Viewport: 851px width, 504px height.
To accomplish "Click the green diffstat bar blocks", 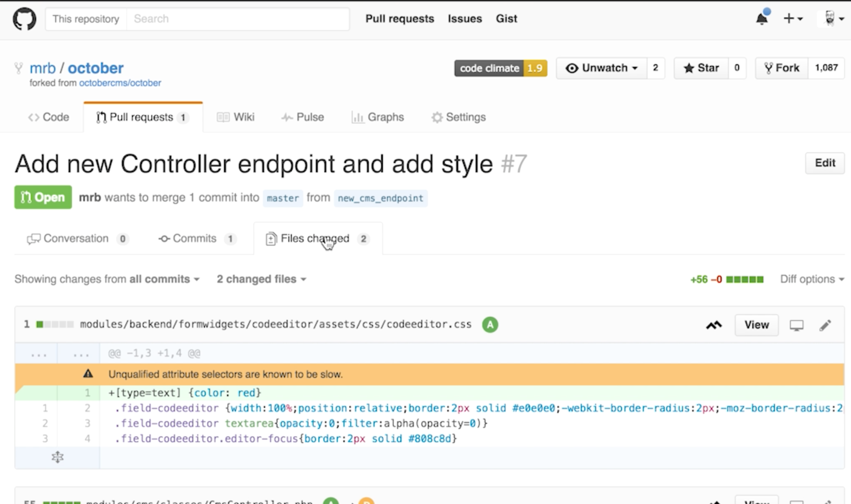I will (745, 279).
